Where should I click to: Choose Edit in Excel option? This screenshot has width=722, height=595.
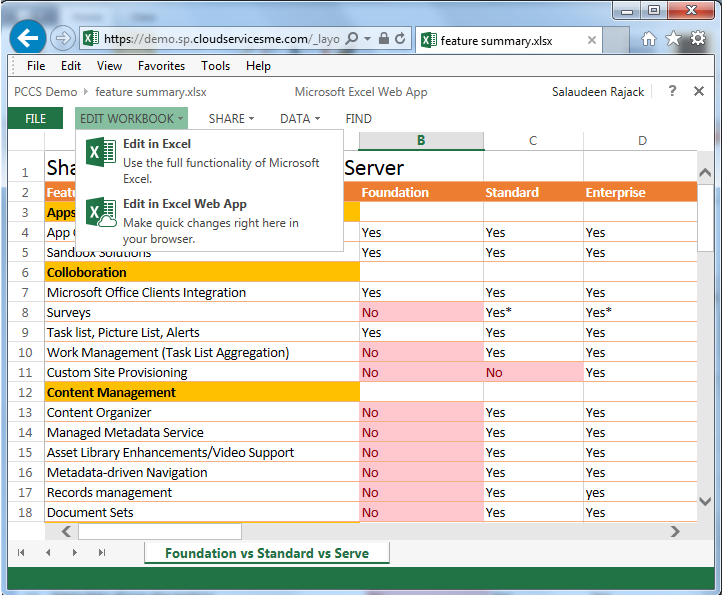[x=210, y=161]
